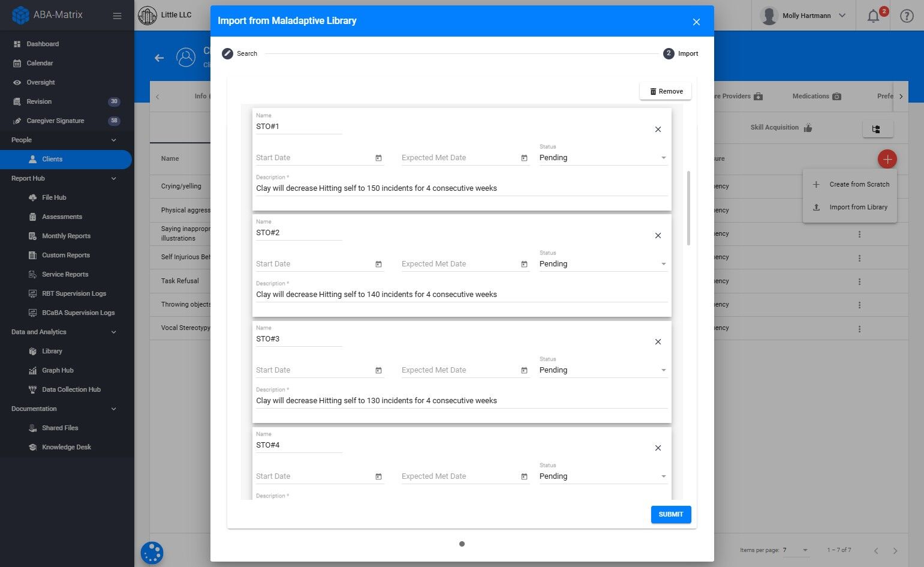The height and width of the screenshot is (567, 924).
Task: Edit the STO#1 description text
Action: (462, 188)
